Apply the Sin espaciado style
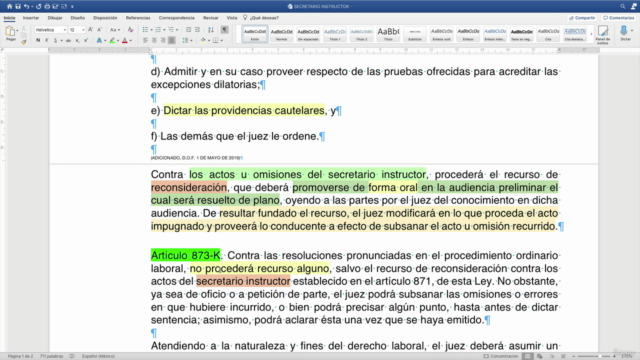 tap(308, 34)
